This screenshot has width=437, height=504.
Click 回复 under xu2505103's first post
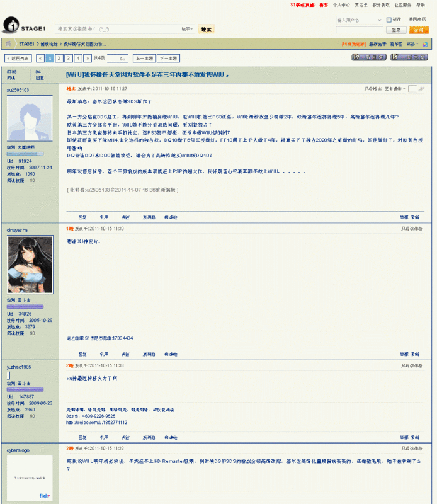click(82, 217)
